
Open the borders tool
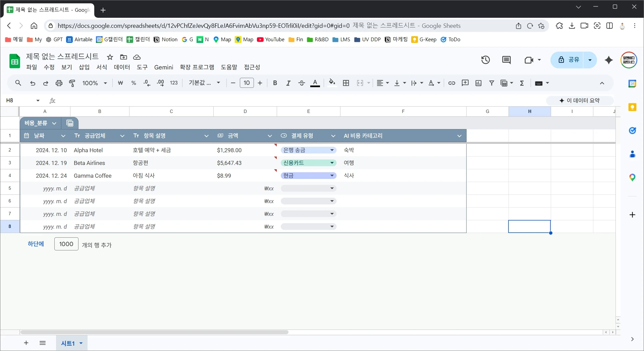[x=346, y=83]
